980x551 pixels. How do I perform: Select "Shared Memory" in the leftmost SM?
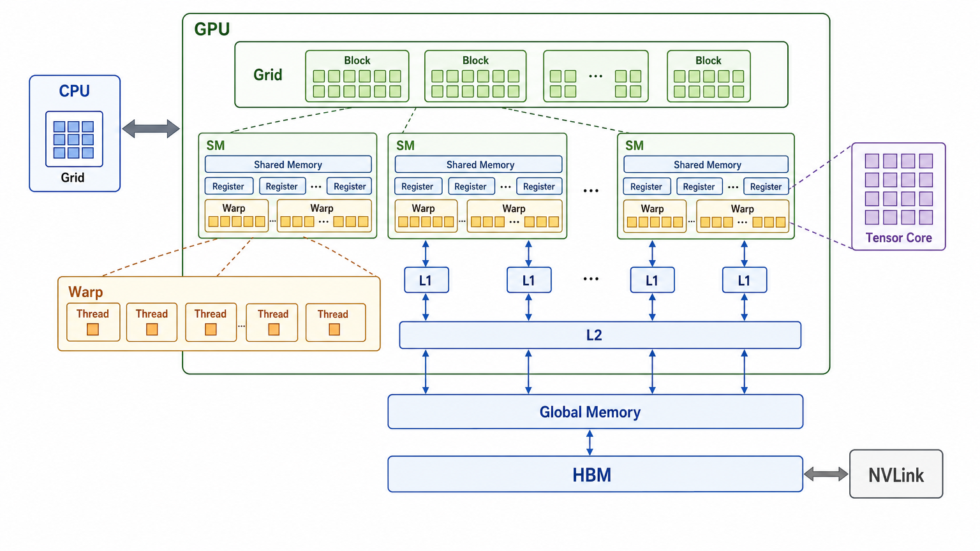288,165
